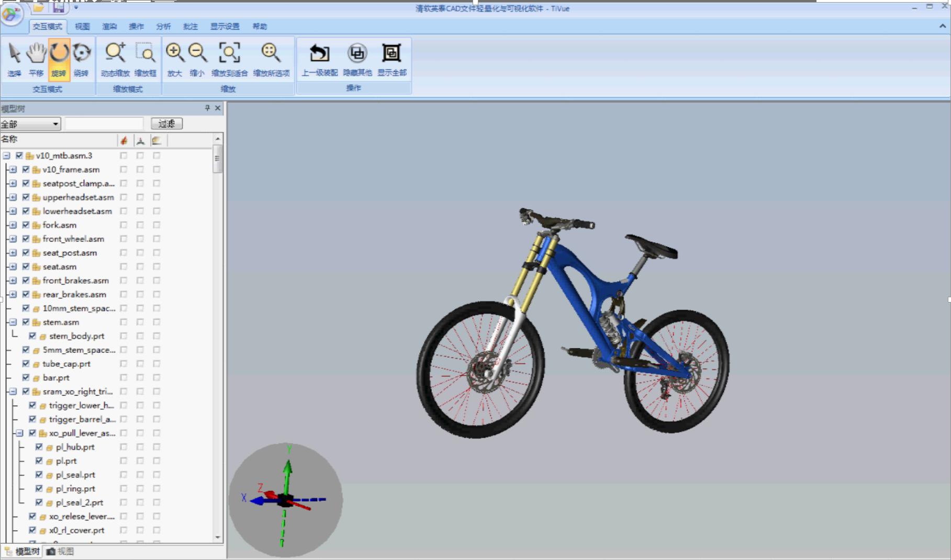Open quick access toolbar customize arrow

[76, 8]
